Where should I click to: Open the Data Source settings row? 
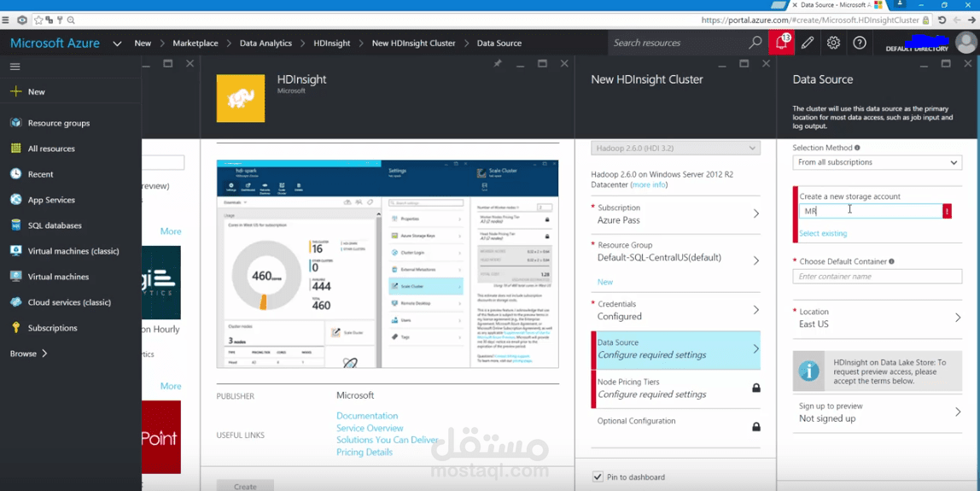675,349
